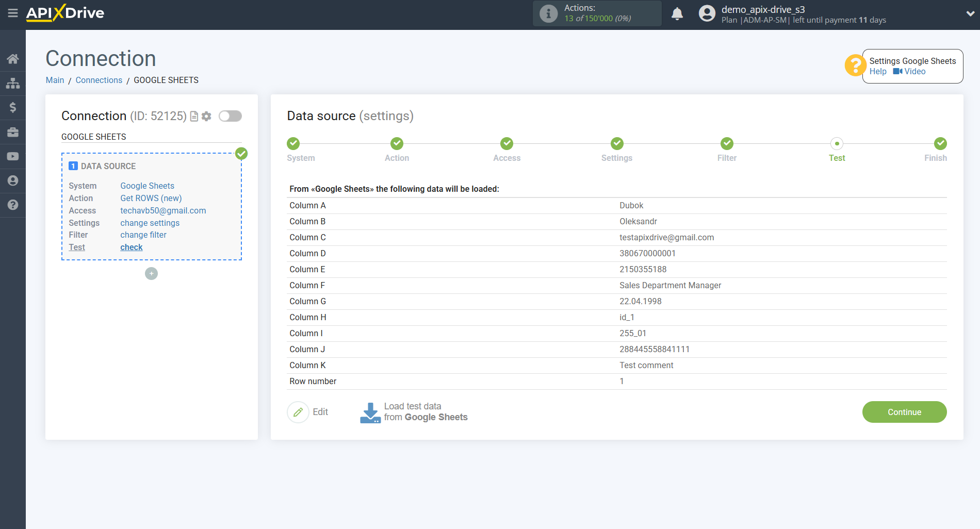This screenshot has width=980, height=529.
Task: Add a new block with plus icon
Action: coord(151,273)
